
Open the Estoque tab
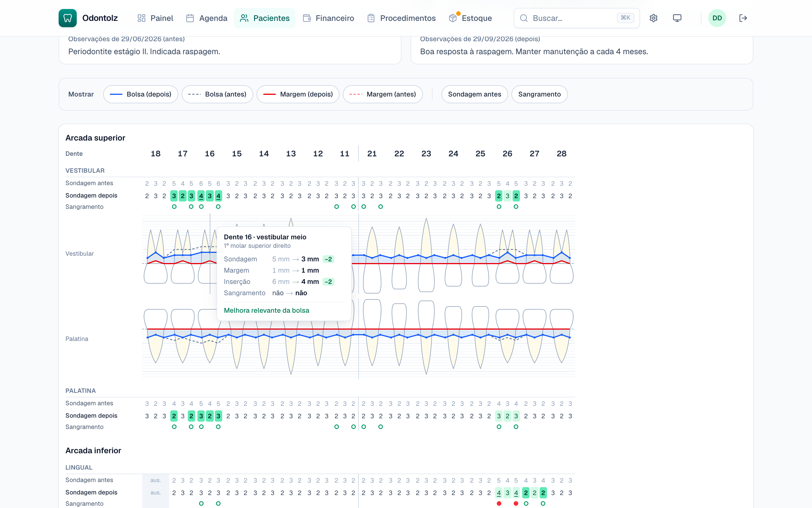coord(470,18)
